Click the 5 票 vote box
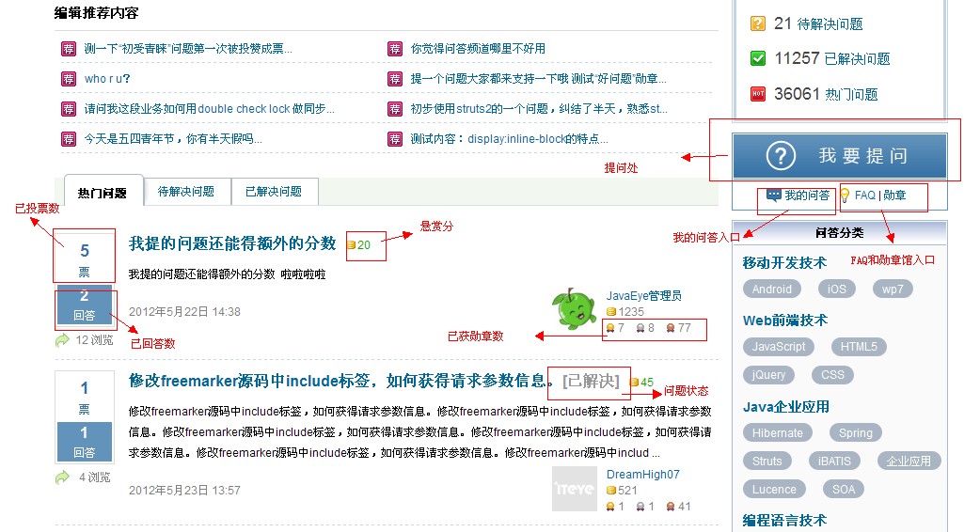 coord(85,259)
